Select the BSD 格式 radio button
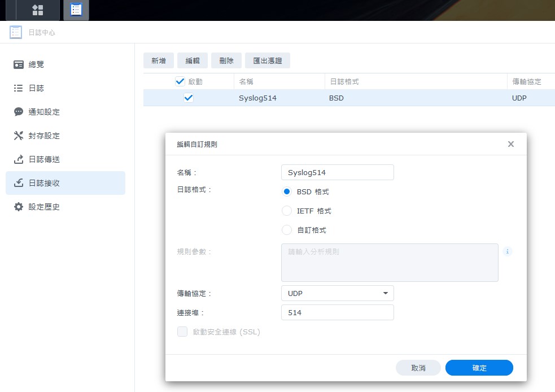 click(x=287, y=191)
